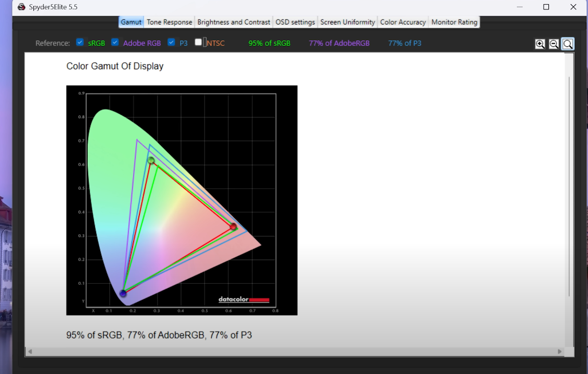
Task: Click the zoom in magnifier icon
Action: point(540,44)
